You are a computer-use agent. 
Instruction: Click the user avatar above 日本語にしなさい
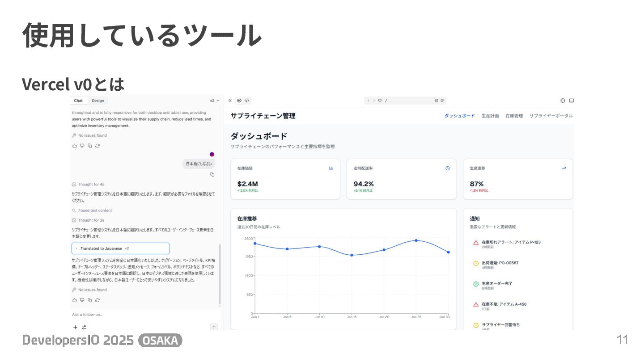coord(212,154)
